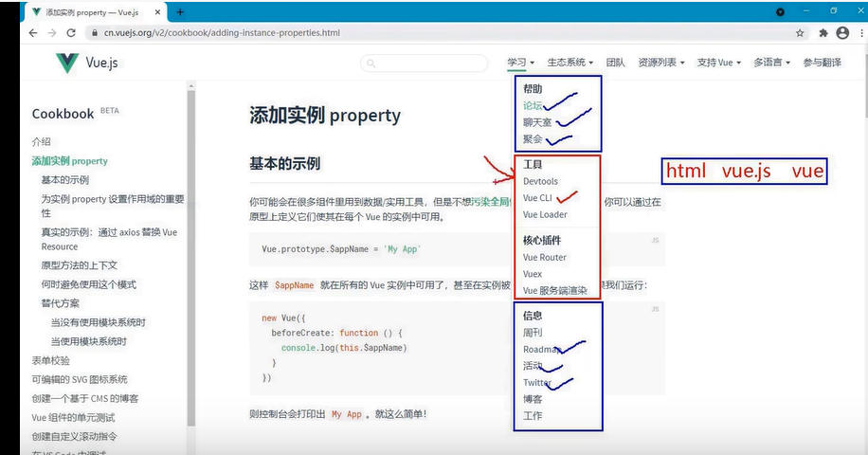
Task: Select Vuex in the dropdown
Action: point(533,273)
